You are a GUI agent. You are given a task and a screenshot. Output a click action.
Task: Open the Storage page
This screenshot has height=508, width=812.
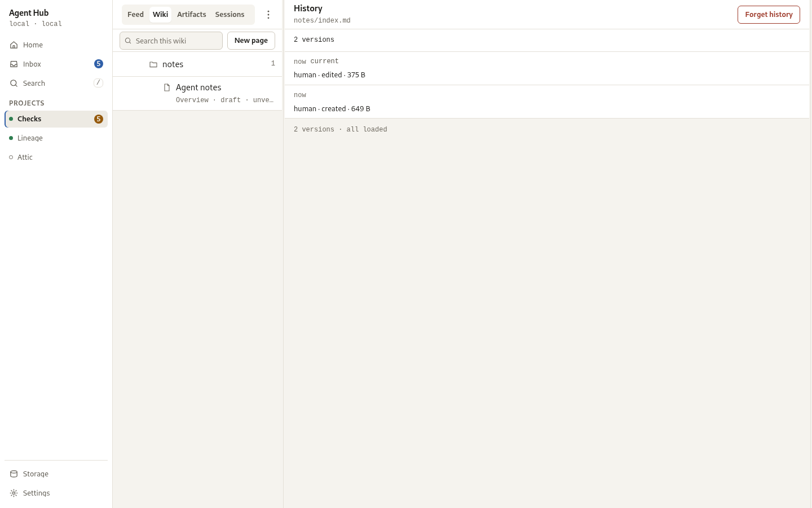pos(56,474)
